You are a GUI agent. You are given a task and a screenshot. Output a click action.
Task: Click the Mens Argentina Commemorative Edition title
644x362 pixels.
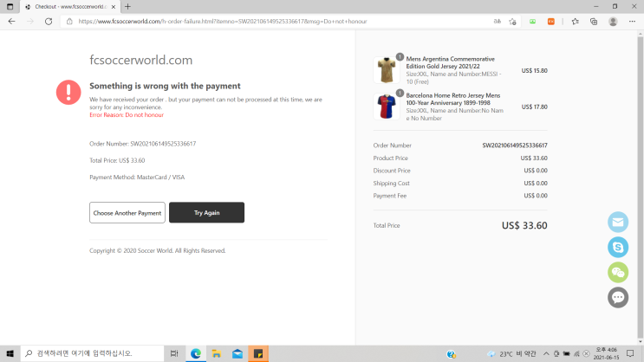[x=450, y=62]
